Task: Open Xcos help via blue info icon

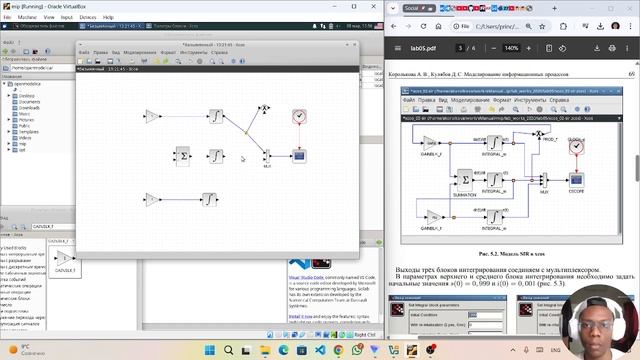Action: [242, 61]
